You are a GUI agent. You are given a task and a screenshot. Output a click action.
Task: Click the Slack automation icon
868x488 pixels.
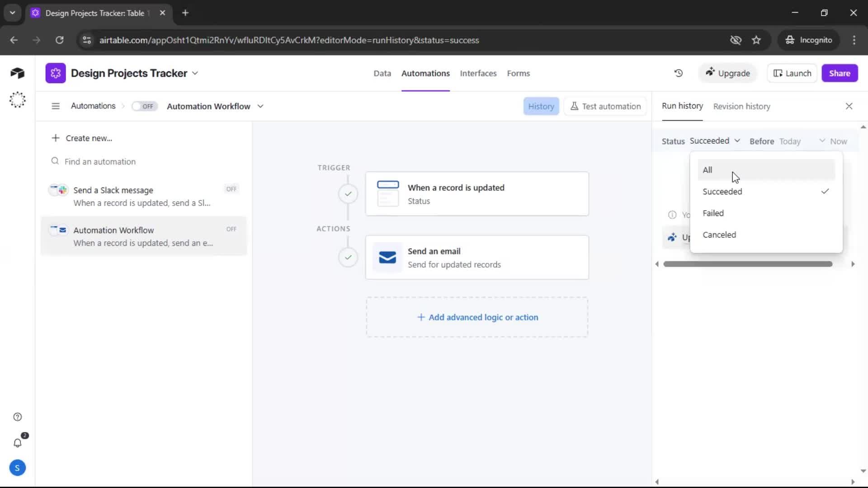pyautogui.click(x=59, y=190)
